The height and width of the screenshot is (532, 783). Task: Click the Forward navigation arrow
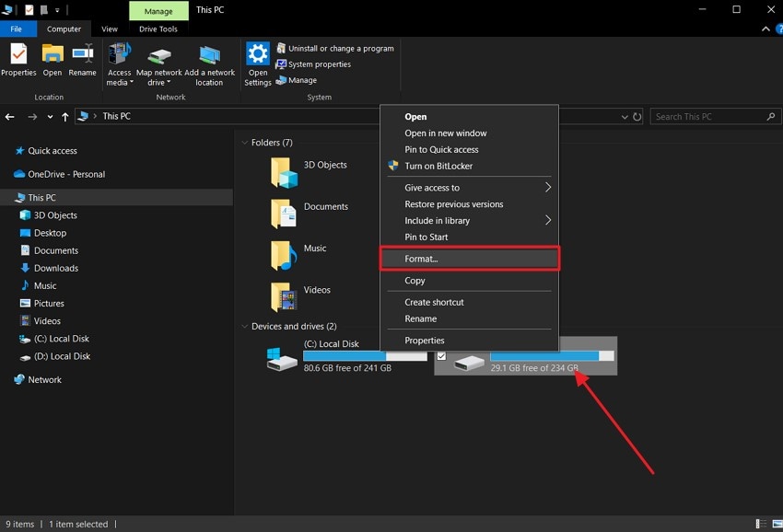[x=32, y=116]
